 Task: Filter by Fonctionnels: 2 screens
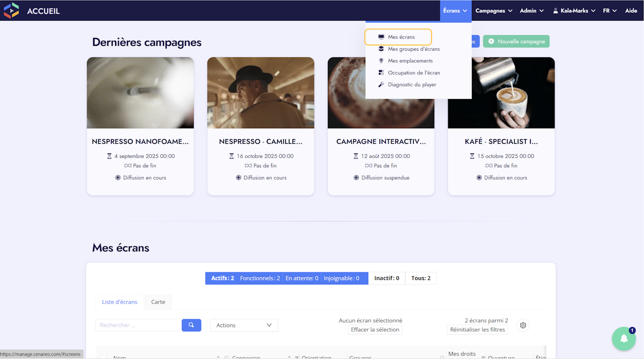(260, 278)
